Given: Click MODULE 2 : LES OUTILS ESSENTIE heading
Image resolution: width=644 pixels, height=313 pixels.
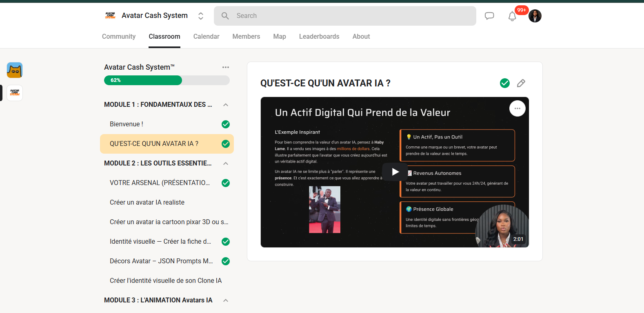Looking at the screenshot, I should (158, 163).
